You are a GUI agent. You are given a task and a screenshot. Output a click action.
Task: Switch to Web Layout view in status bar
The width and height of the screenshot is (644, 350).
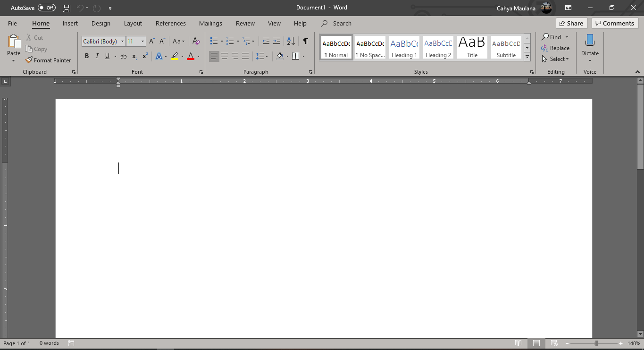(x=554, y=343)
